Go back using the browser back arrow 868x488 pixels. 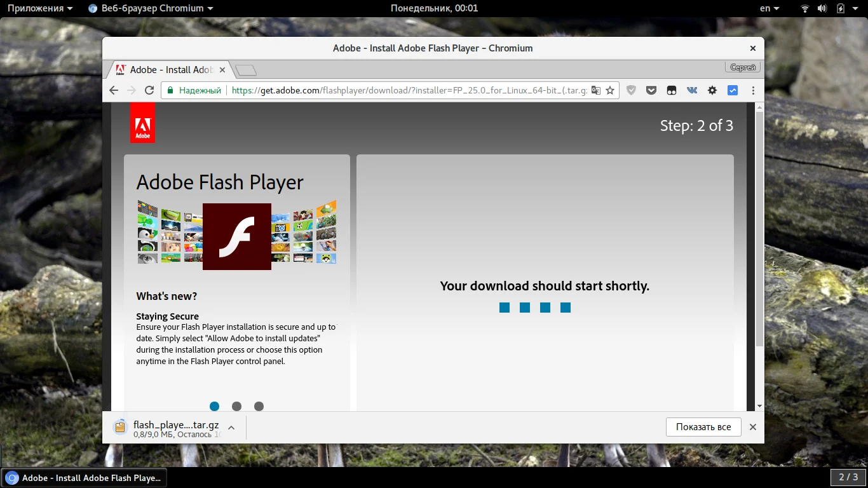click(114, 90)
